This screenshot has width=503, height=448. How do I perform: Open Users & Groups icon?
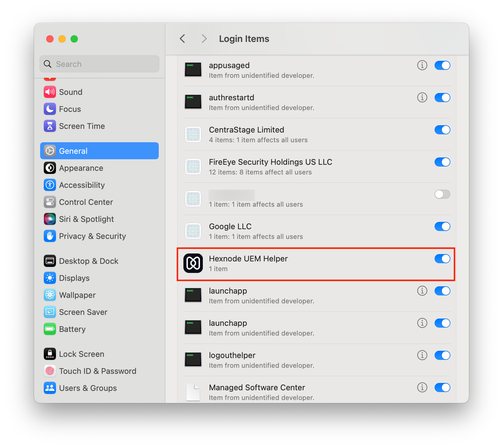point(50,388)
